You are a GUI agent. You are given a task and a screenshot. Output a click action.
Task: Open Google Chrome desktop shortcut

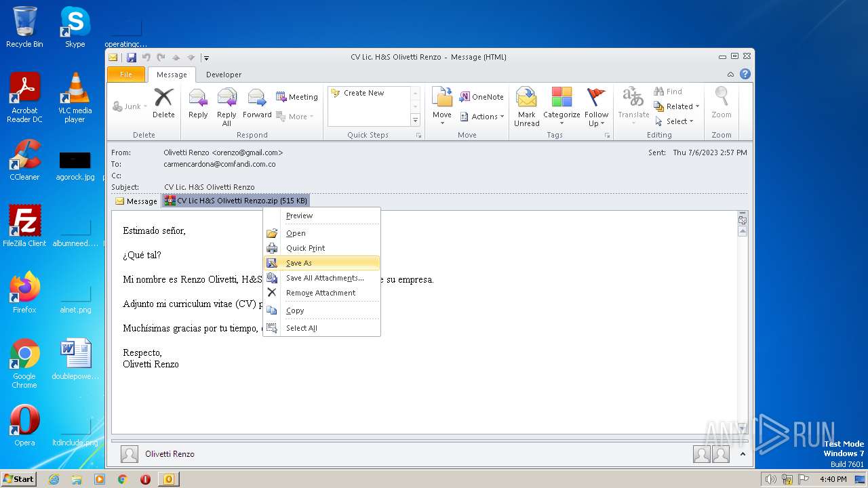24,364
